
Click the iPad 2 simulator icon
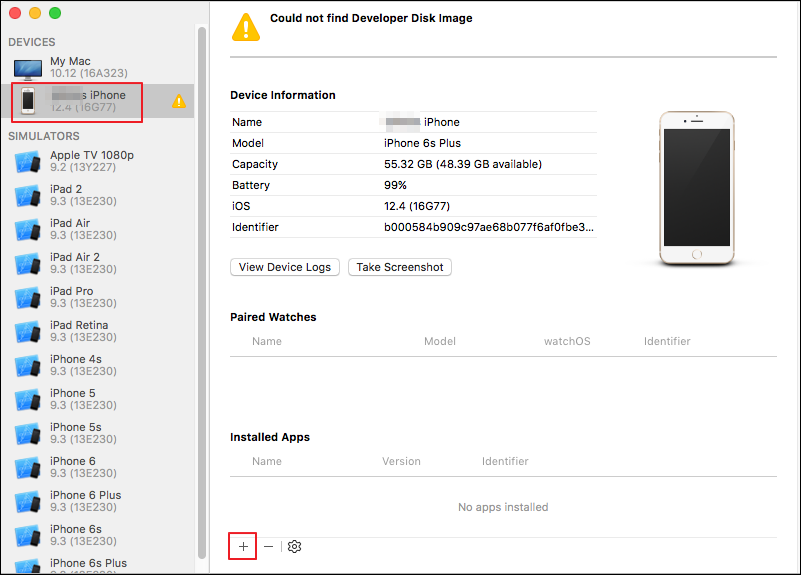pos(28,196)
